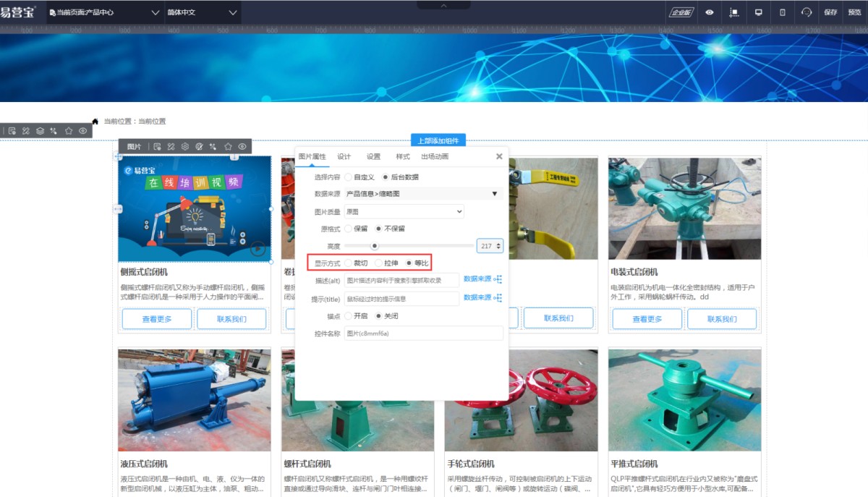Image resolution: width=868 pixels, height=497 pixels.
Task: Select 保留 original format radio
Action: pyautogui.click(x=349, y=229)
